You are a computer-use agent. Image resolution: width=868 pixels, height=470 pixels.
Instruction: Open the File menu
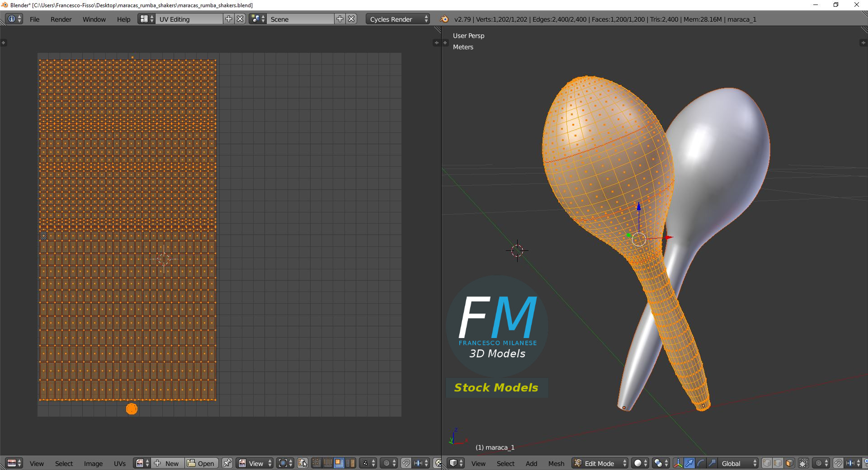click(35, 19)
